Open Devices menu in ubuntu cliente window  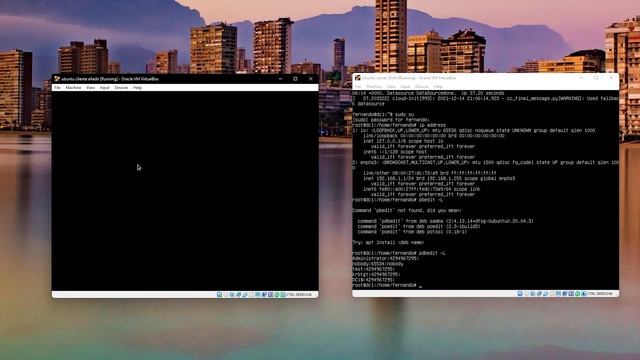pyautogui.click(x=121, y=88)
